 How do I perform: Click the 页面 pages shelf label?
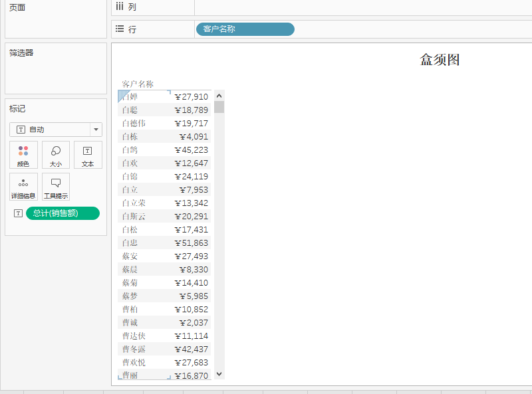[17, 7]
